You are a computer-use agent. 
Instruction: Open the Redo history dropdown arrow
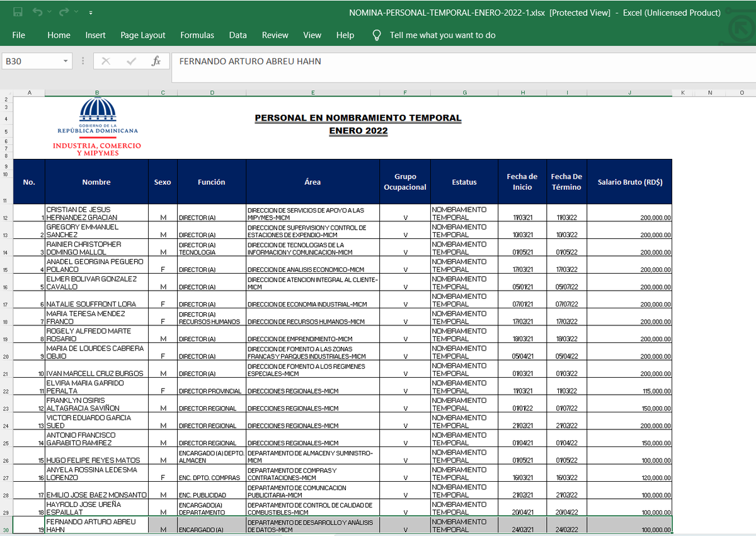click(76, 13)
